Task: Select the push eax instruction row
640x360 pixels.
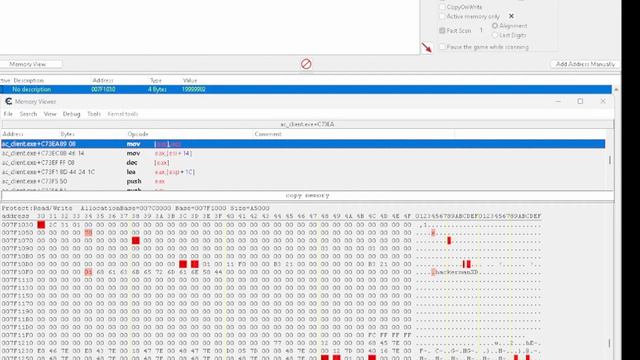Action: (303, 181)
